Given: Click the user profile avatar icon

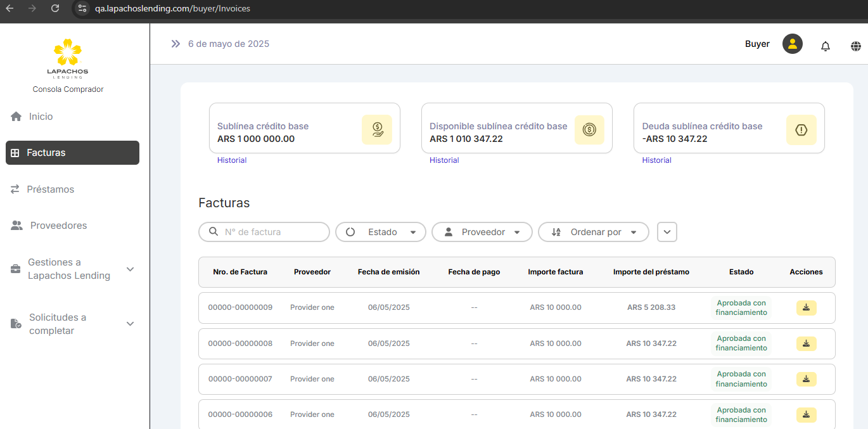Looking at the screenshot, I should coord(792,44).
